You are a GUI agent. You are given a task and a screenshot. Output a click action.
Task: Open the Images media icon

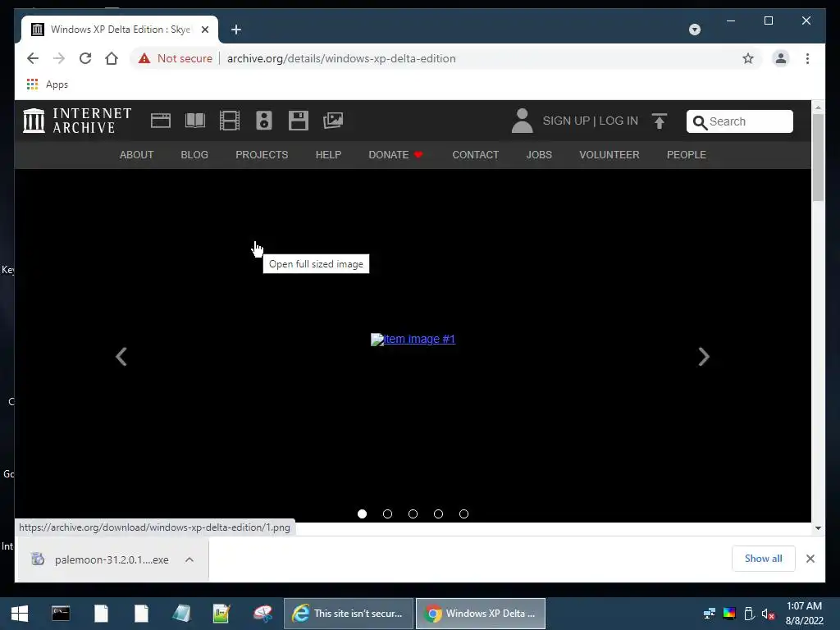click(333, 121)
